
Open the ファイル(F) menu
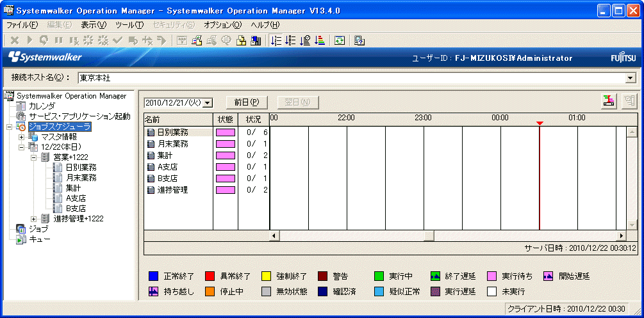(x=22, y=24)
